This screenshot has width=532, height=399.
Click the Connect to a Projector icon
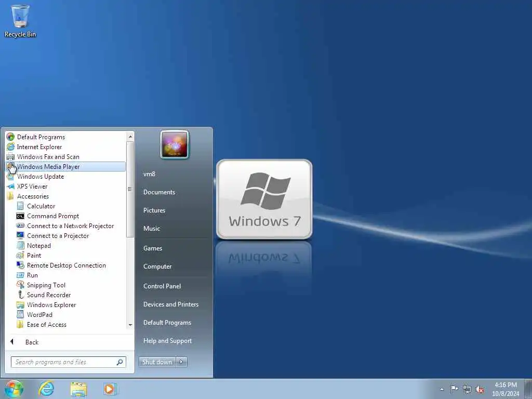tap(20, 235)
